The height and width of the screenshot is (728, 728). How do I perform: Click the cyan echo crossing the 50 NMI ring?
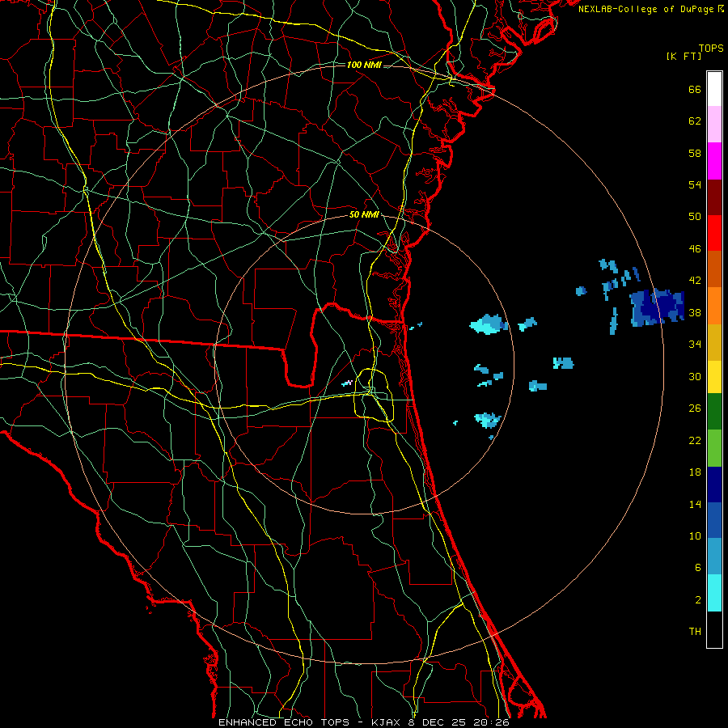(489, 324)
